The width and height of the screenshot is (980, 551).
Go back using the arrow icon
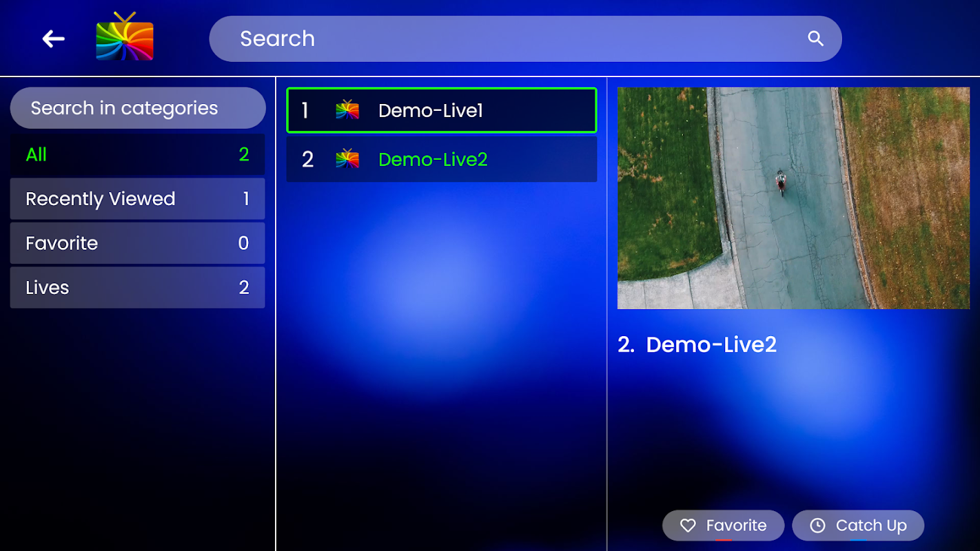click(x=53, y=39)
